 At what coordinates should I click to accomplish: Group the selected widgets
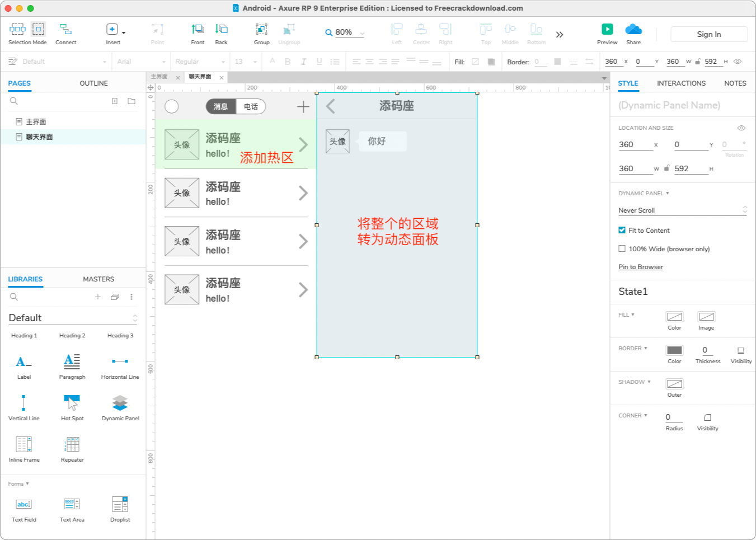(261, 34)
